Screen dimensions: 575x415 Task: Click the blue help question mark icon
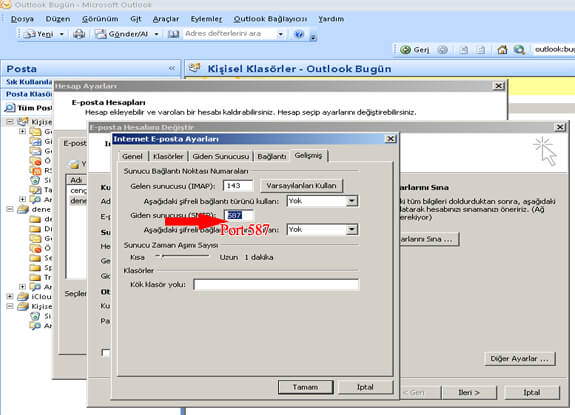coord(299,34)
